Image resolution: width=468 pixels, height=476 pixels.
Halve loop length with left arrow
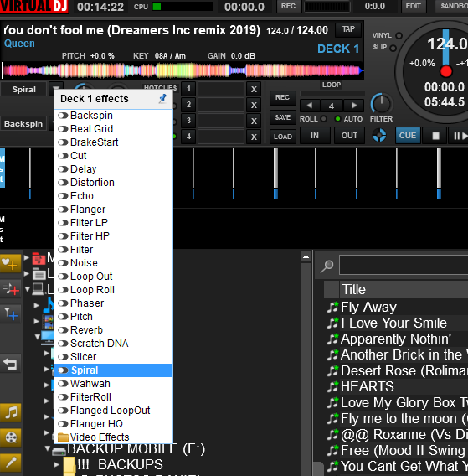[310, 106]
